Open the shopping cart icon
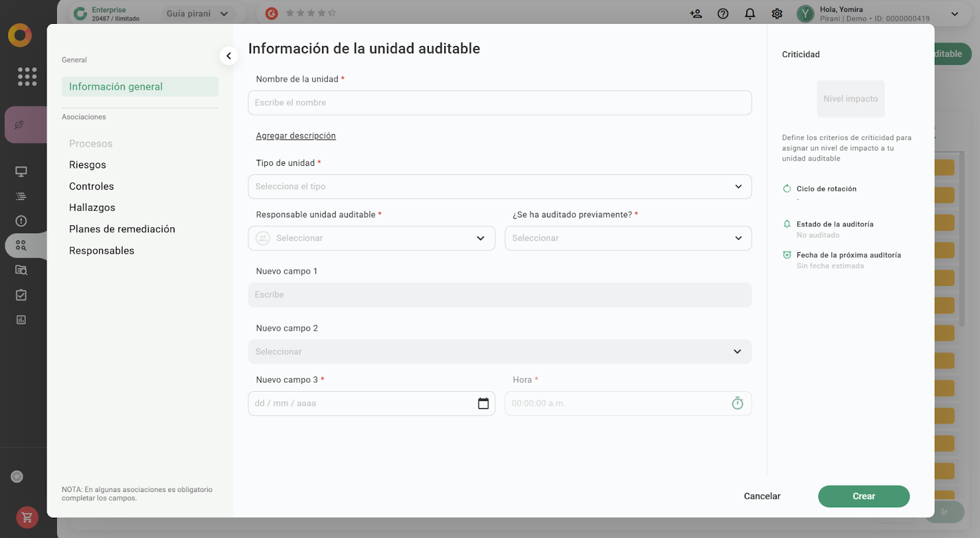This screenshot has height=538, width=980. click(x=27, y=518)
